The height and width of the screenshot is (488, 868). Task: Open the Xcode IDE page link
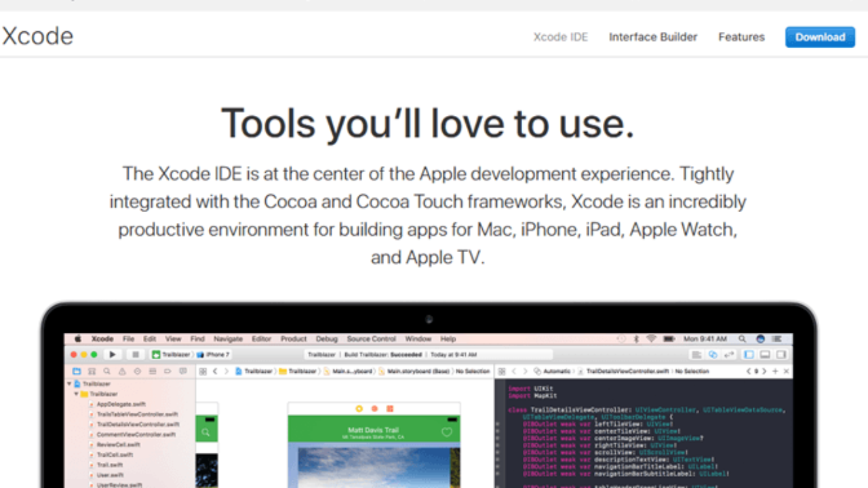[x=560, y=37]
